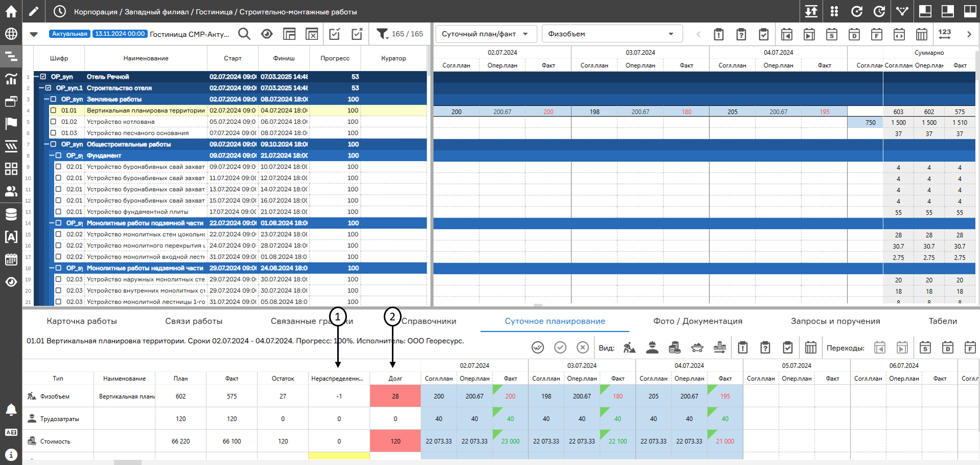Open the schedule version dropdown arrow
This screenshot has height=465, width=980.
pos(34,34)
